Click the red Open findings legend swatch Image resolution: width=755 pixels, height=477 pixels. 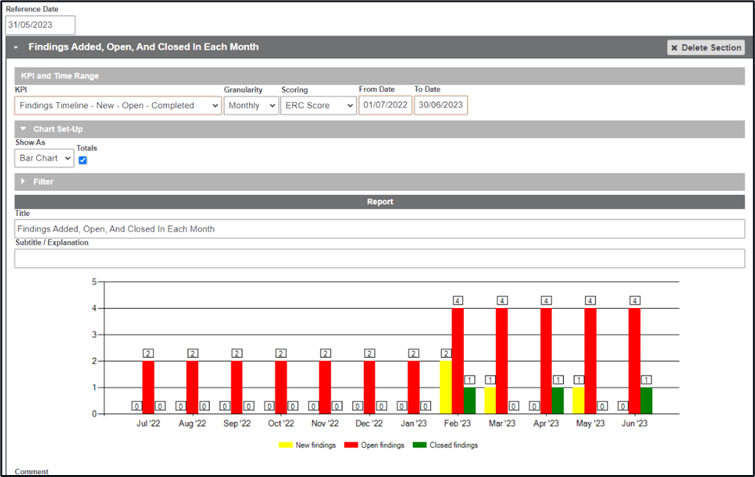click(350, 445)
